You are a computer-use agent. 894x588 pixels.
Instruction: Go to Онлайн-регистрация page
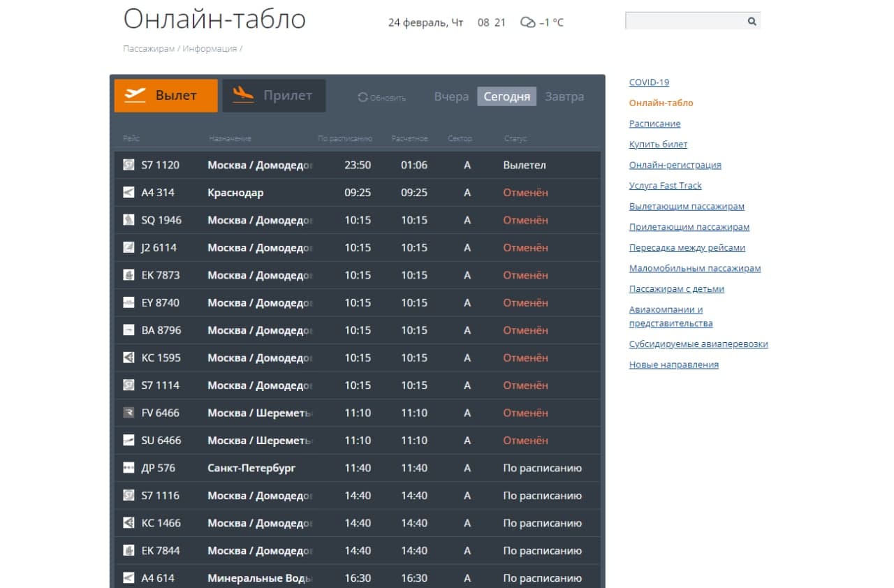[675, 165]
